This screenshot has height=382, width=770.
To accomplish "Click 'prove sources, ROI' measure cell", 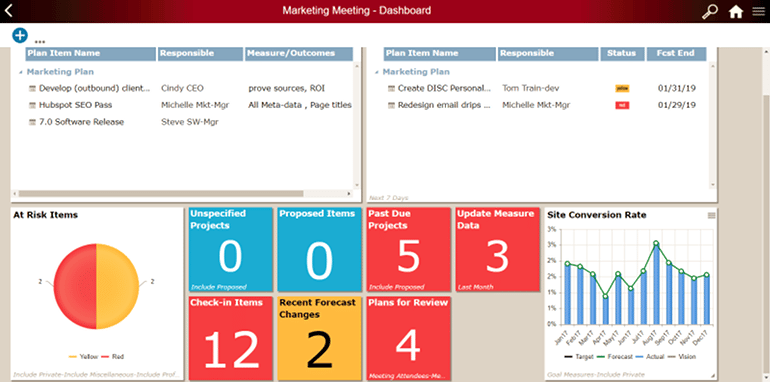I will point(286,88).
